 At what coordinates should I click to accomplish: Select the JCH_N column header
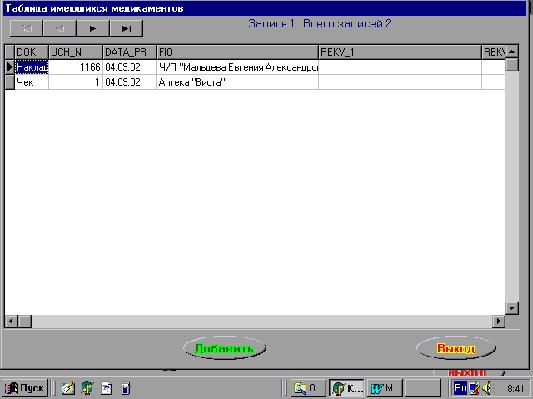75,52
